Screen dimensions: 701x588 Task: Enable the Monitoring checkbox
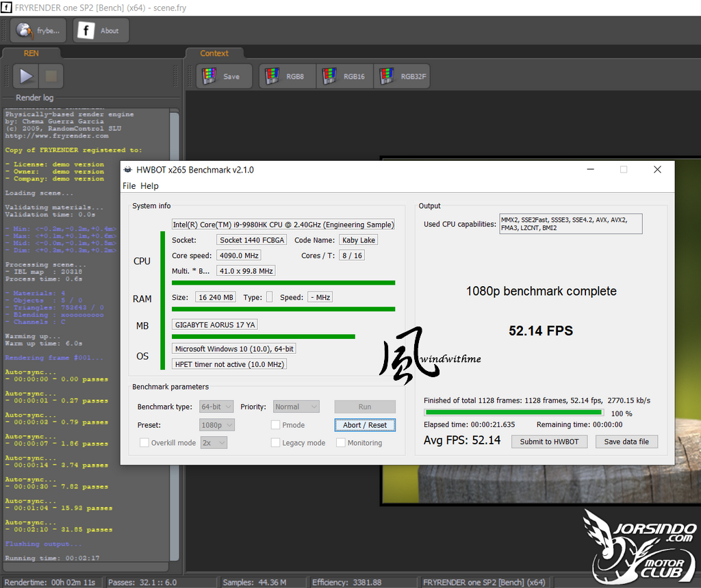point(341,443)
